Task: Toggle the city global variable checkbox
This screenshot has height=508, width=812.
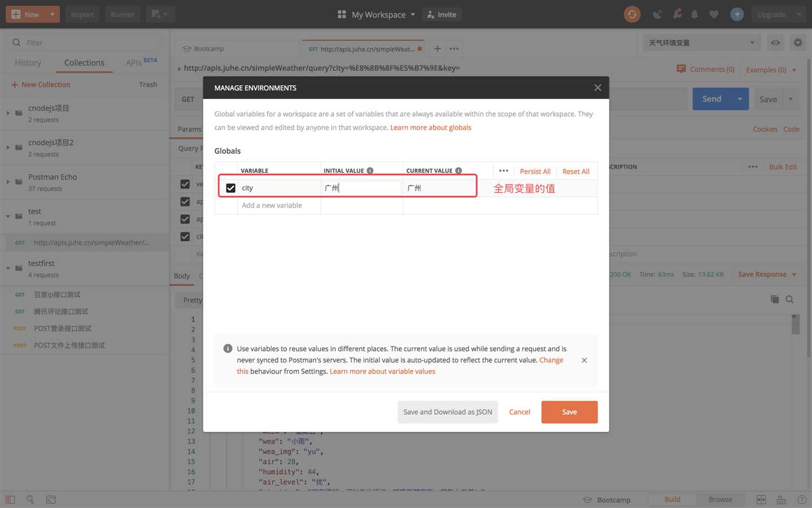Action: click(x=231, y=188)
